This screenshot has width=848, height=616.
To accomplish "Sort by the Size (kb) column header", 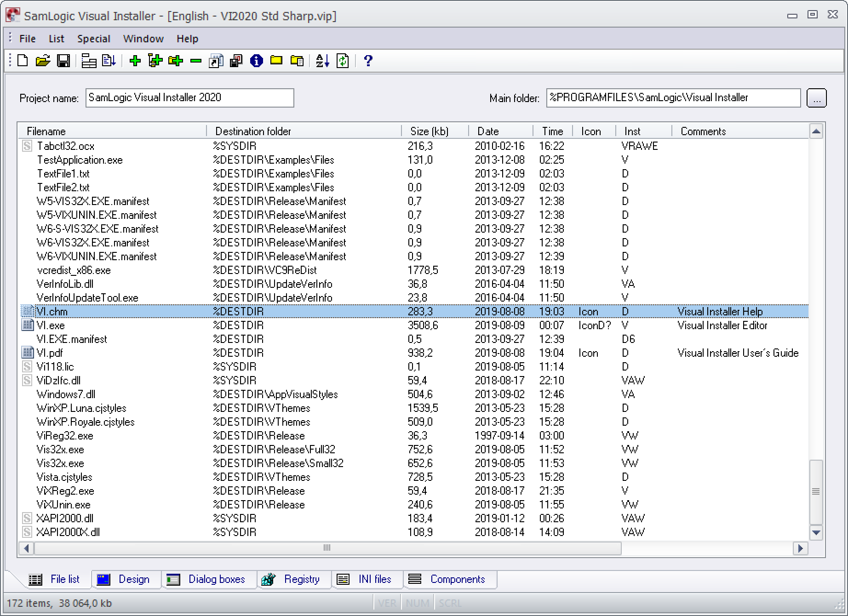I will click(x=435, y=131).
